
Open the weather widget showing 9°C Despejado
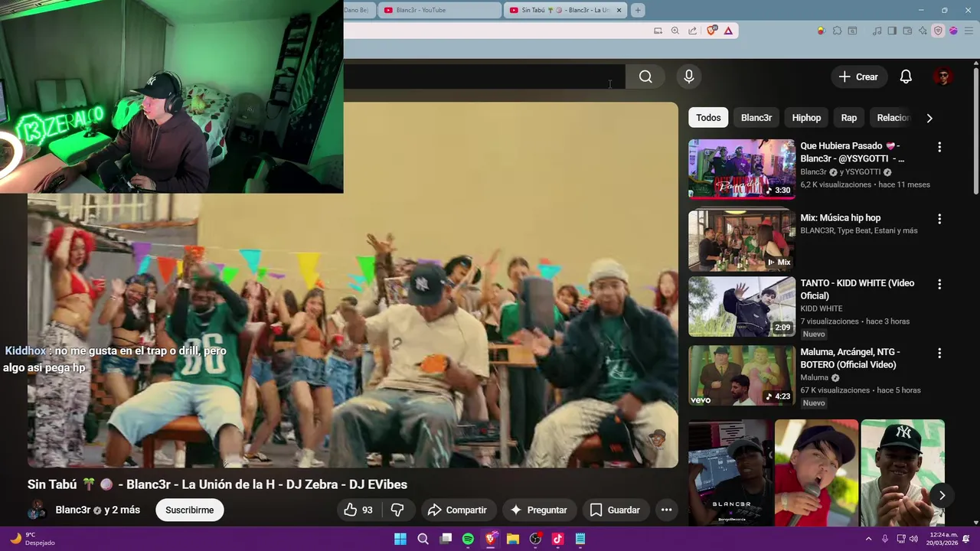coord(32,539)
